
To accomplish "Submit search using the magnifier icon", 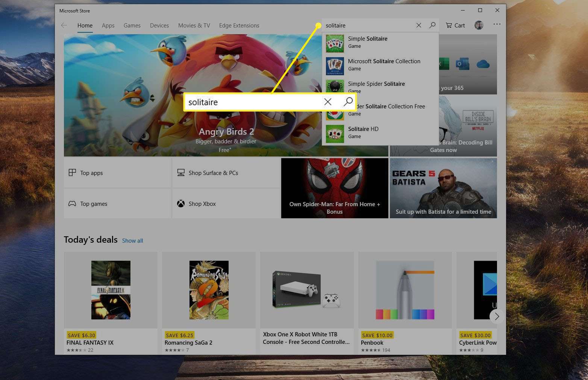I will click(x=432, y=25).
